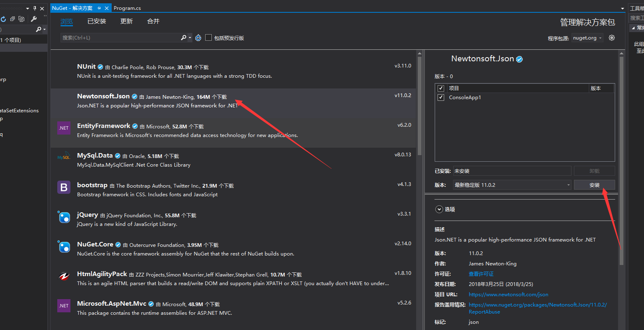Enable the 包括预发行版 checkbox
644x330 pixels.
pyautogui.click(x=208, y=37)
